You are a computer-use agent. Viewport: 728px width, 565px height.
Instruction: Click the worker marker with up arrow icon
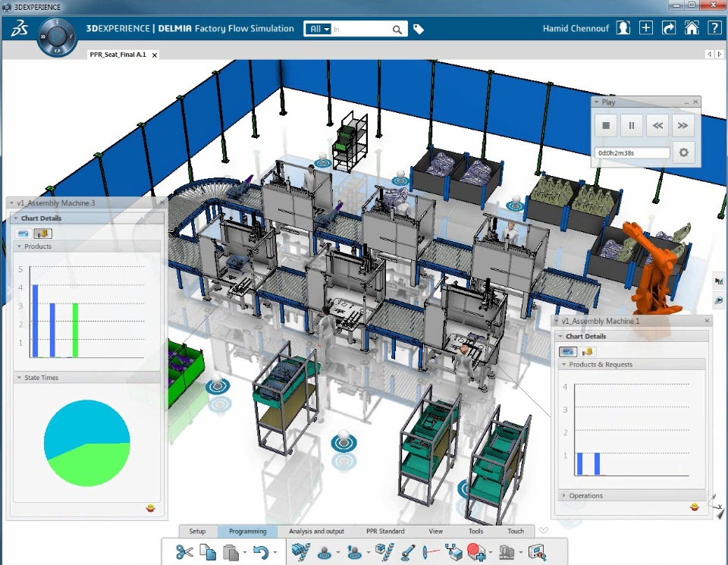354,552
